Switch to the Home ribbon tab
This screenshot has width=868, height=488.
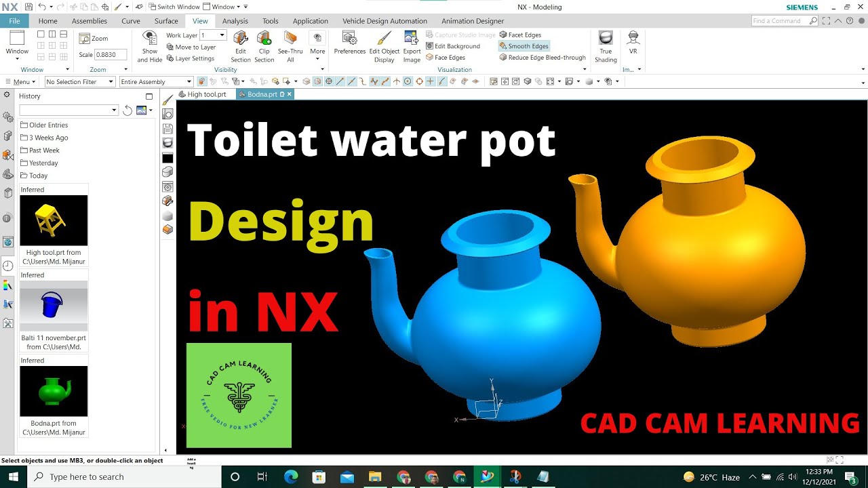click(x=47, y=21)
